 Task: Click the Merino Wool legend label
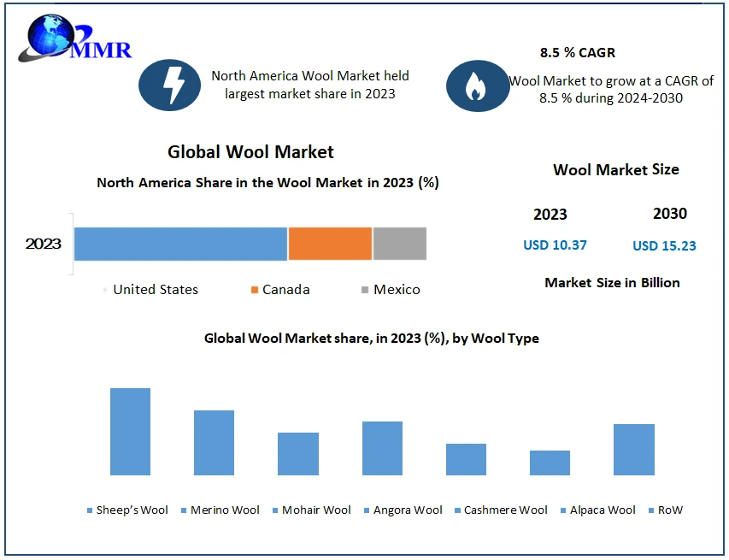point(226,510)
